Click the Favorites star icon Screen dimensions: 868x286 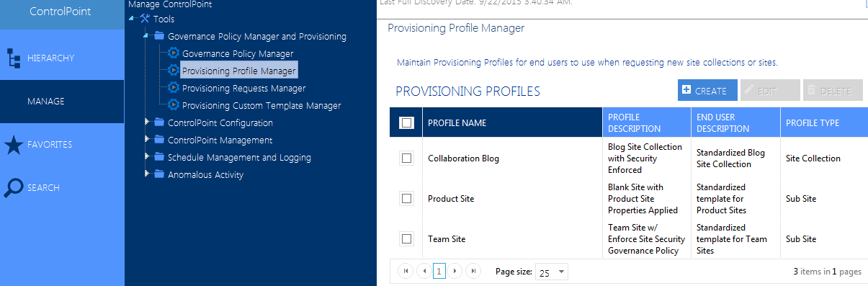(14, 145)
